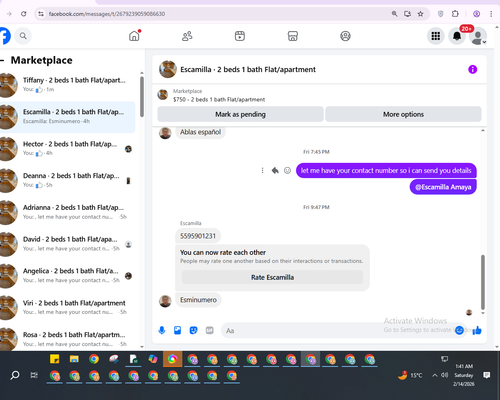This screenshot has width=500, height=400.
Task: Choose a sticker icon
Action: pos(193,330)
